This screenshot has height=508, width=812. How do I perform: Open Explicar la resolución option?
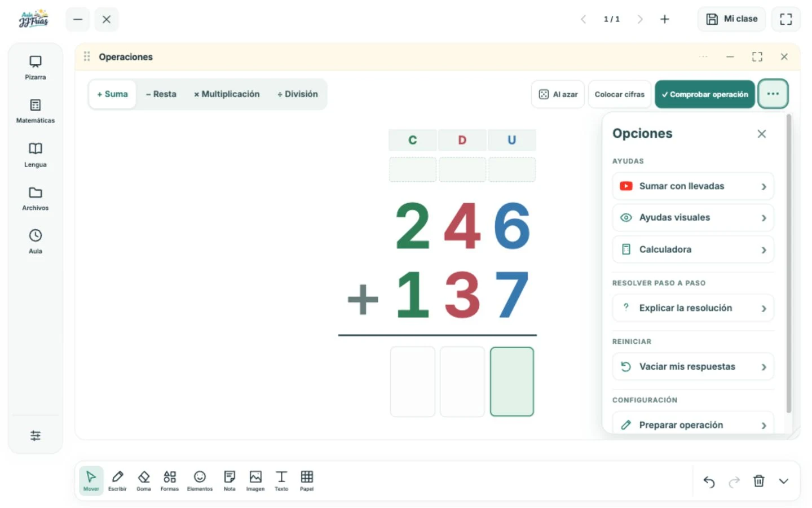point(692,308)
